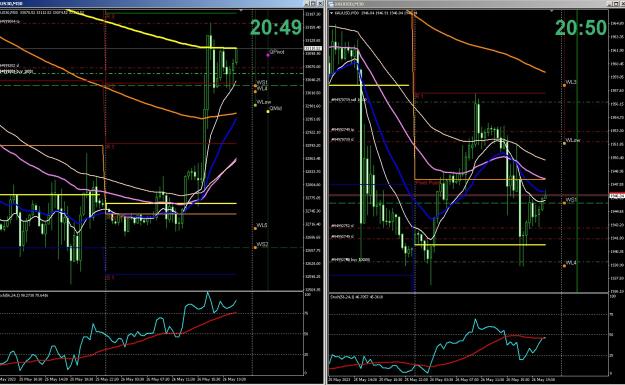Click the red Pivot Point label in right chart
Screen dimensions: 625x385
[x=427, y=183]
